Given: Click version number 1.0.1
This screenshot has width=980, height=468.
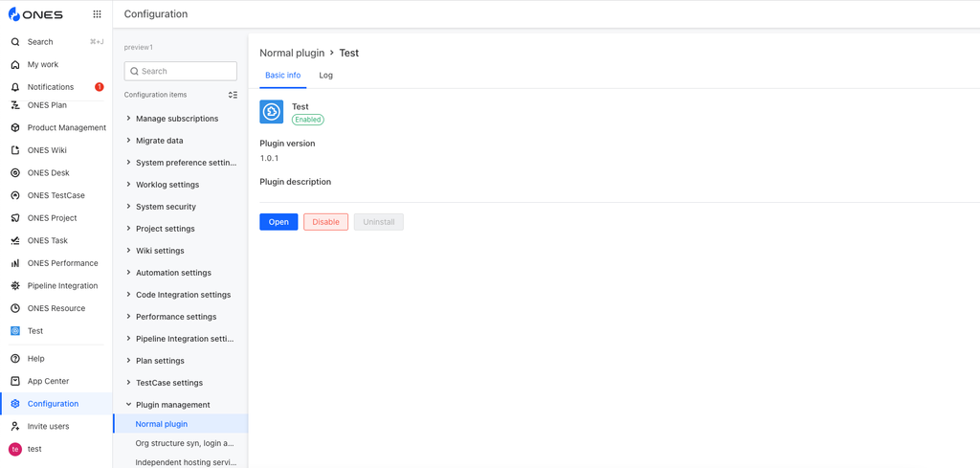Looking at the screenshot, I should (269, 158).
